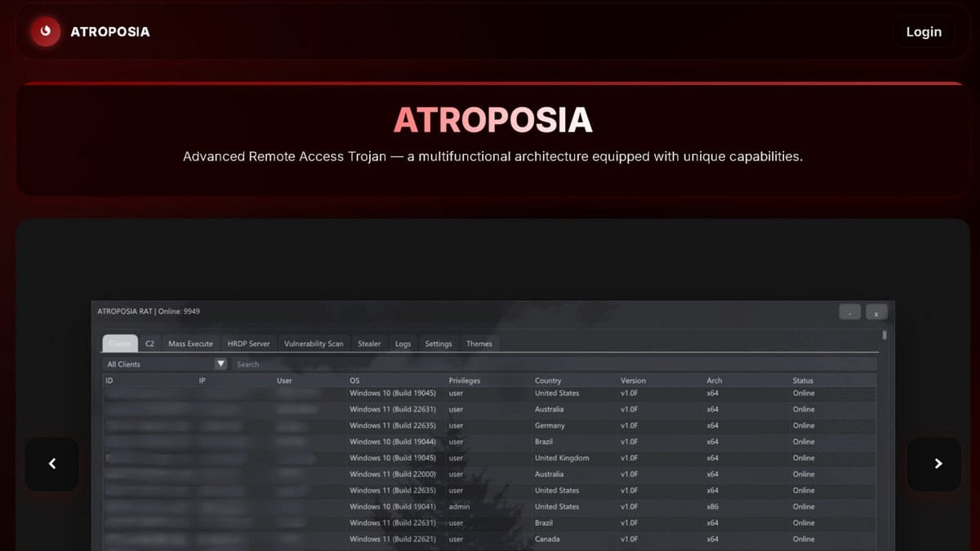Click the left carousel arrow
Screen dimensions: 980x551
pyautogui.click(x=51, y=463)
